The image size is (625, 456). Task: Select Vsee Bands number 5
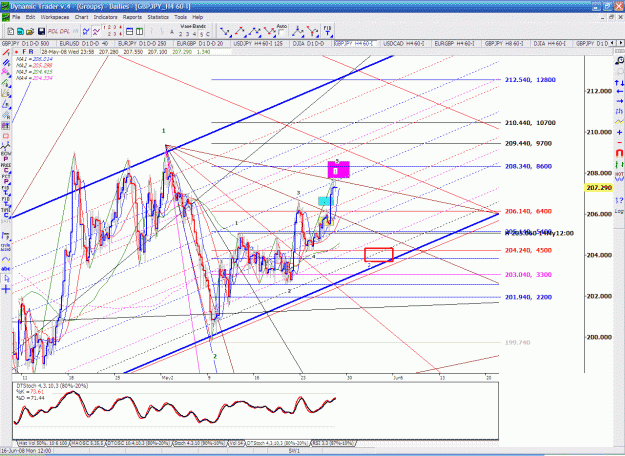click(201, 34)
